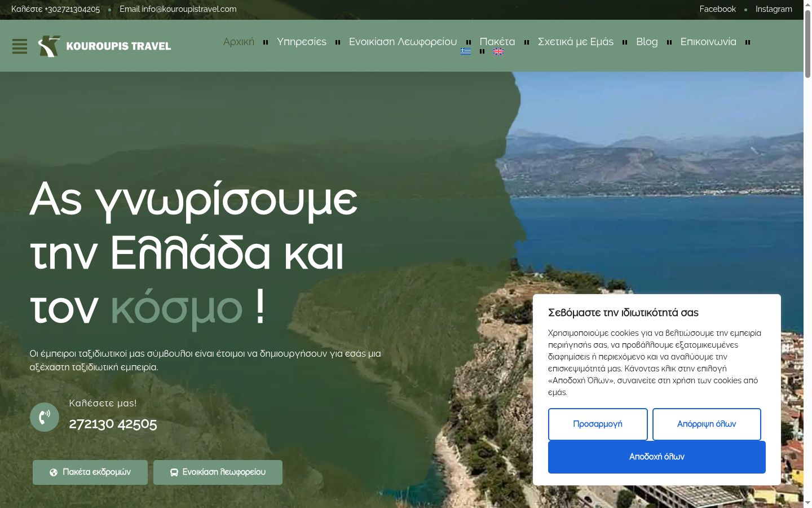
Task: Click the highlighted word κόσμο
Action: coord(176,308)
